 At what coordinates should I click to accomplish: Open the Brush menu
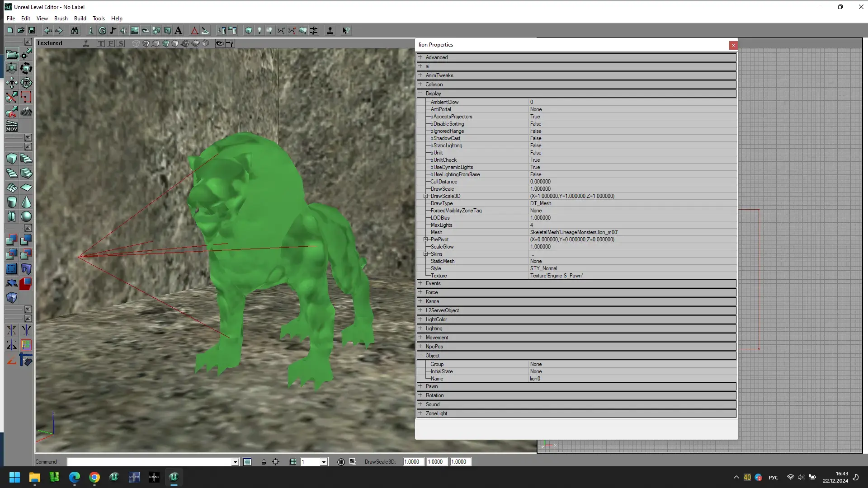61,19
